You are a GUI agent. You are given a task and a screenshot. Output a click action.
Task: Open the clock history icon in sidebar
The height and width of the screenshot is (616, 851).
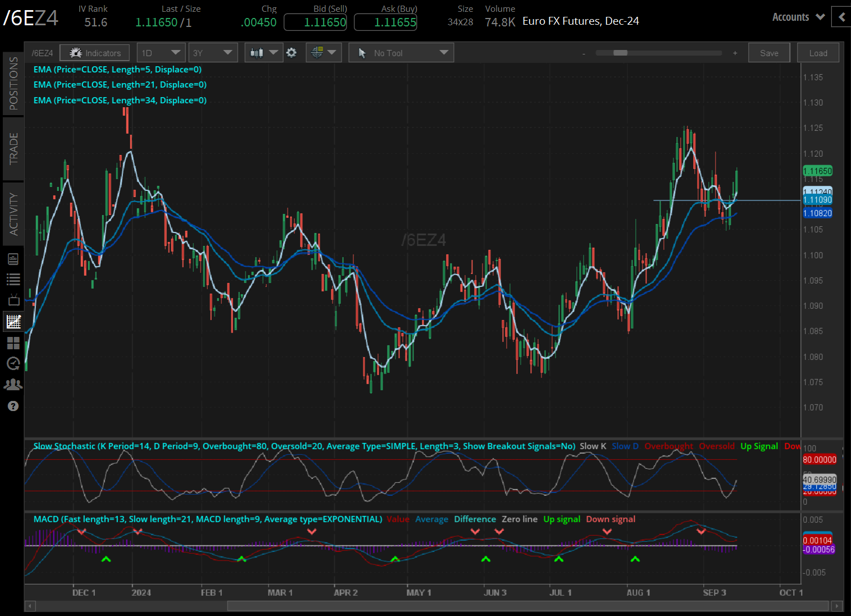[13, 363]
